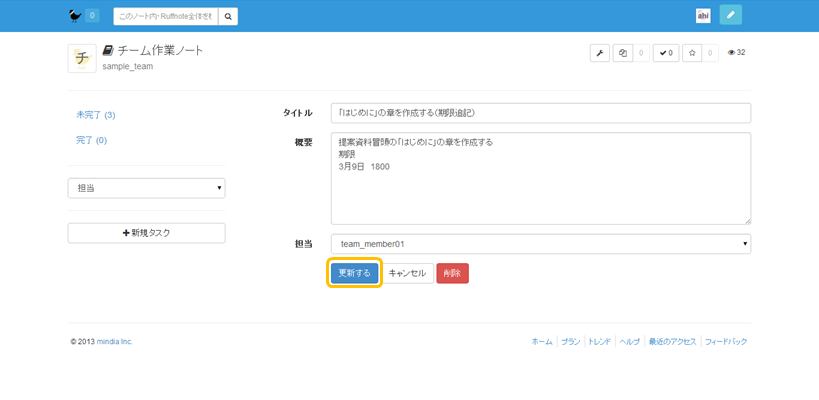Screen dimensions: 819x400
Task: Click the 更新する button
Action: click(354, 273)
